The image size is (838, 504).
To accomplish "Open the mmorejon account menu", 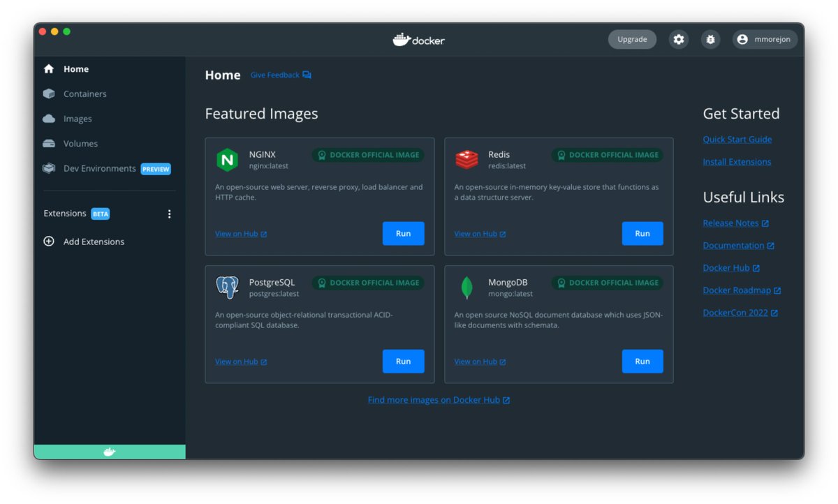I will (x=765, y=40).
